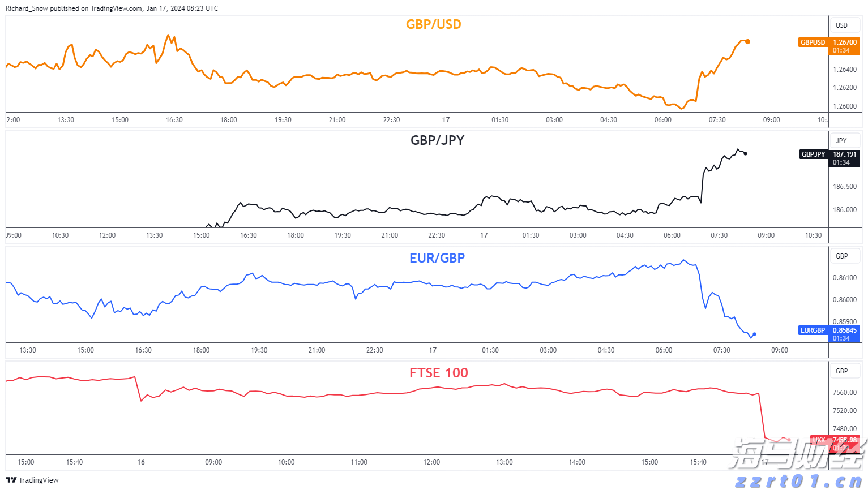Click the EUR/GBP chart title

point(437,258)
